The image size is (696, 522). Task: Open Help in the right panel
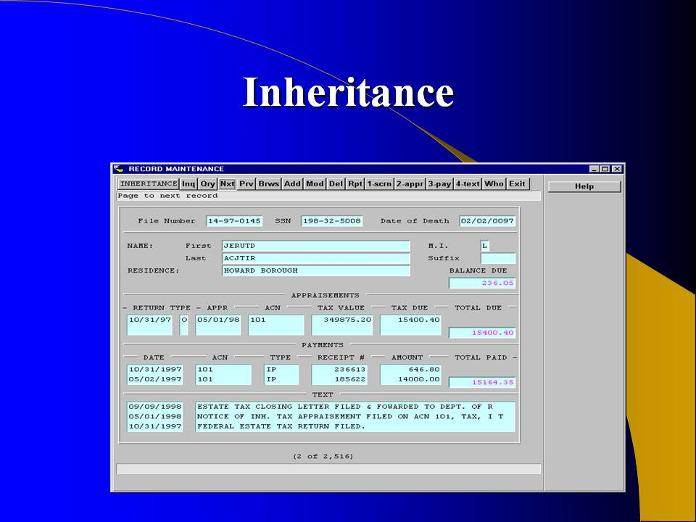(x=584, y=186)
